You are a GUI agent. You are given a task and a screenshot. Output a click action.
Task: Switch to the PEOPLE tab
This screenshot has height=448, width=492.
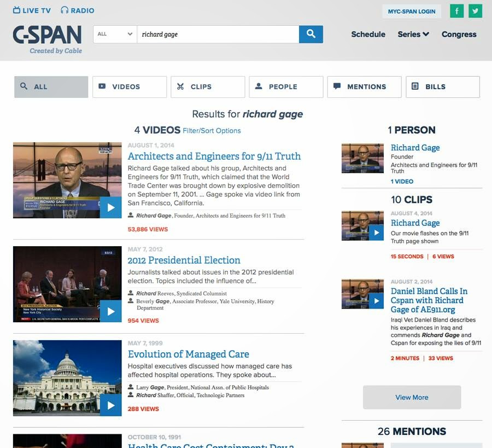pos(286,86)
